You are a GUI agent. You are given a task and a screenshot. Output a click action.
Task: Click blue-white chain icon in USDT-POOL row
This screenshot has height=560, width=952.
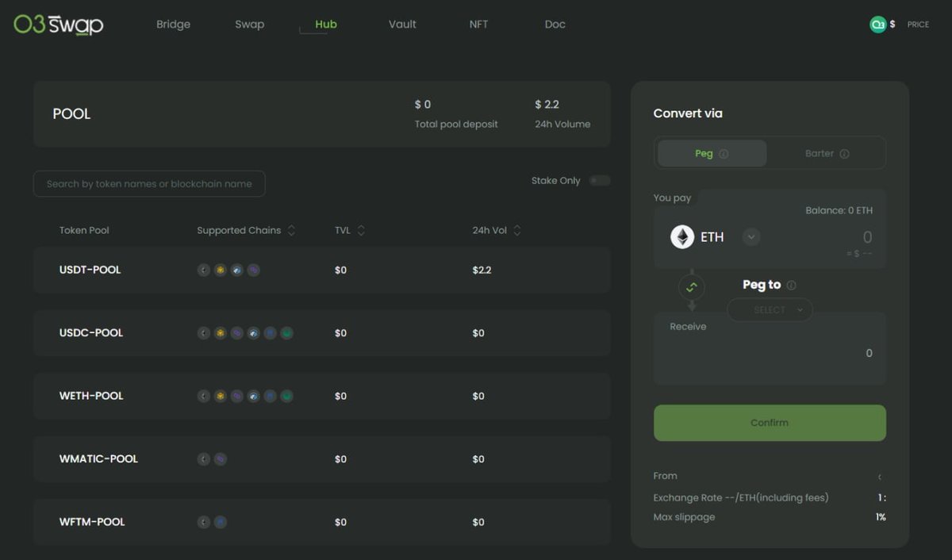(x=237, y=270)
